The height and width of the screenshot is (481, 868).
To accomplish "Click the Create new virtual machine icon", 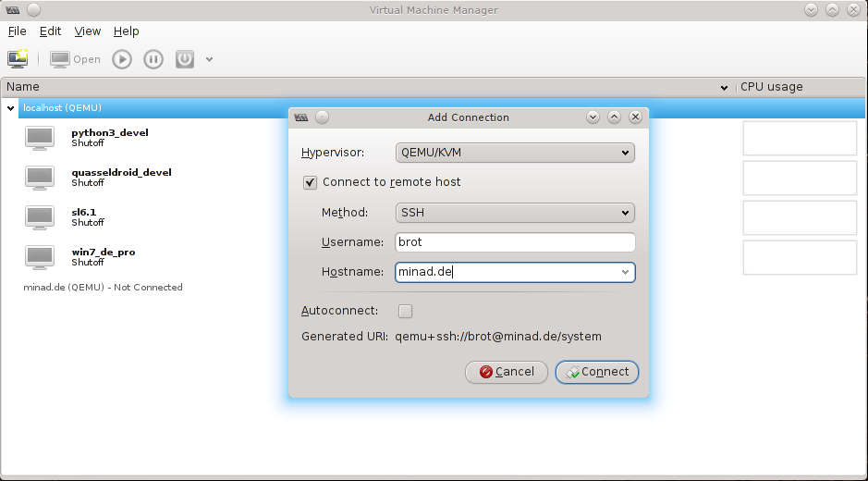I will click(18, 59).
